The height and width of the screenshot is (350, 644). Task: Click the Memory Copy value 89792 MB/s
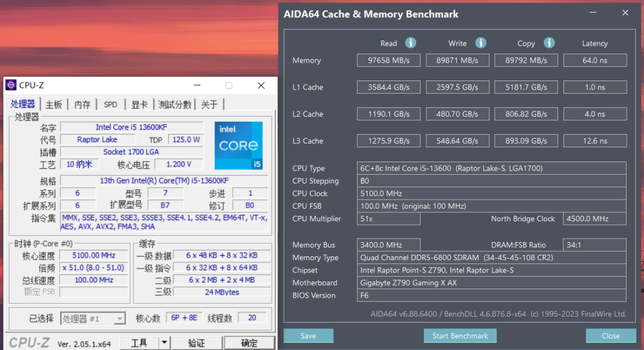[x=526, y=60]
